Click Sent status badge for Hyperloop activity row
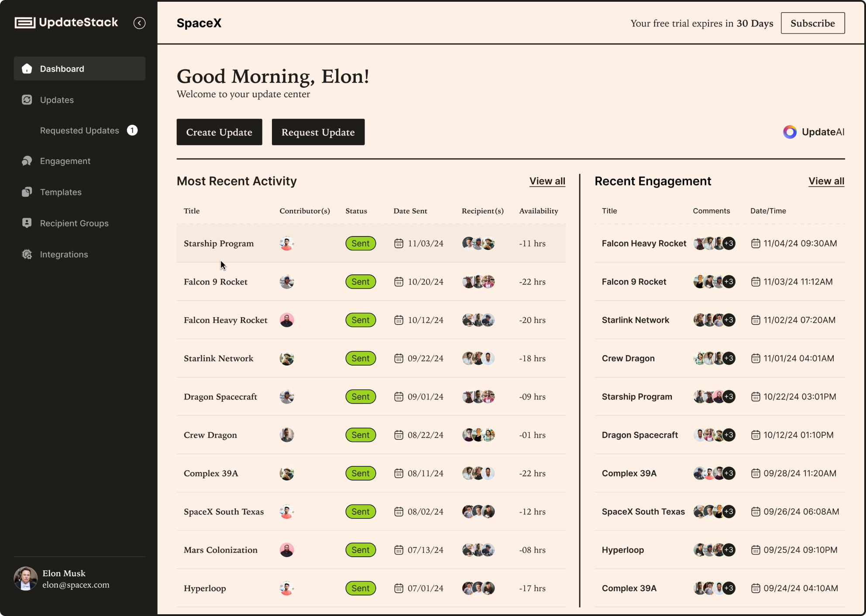Image resolution: width=866 pixels, height=616 pixels. coord(361,589)
